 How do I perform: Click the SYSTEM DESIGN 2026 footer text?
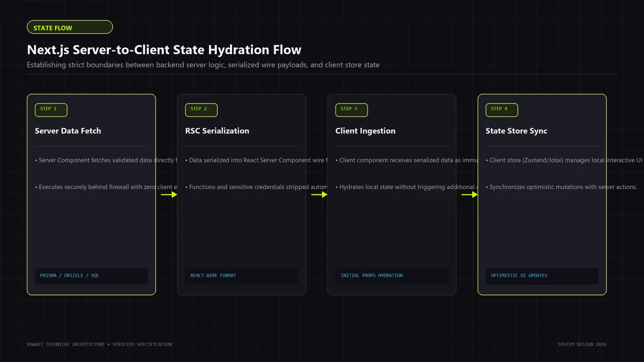pyautogui.click(x=582, y=344)
